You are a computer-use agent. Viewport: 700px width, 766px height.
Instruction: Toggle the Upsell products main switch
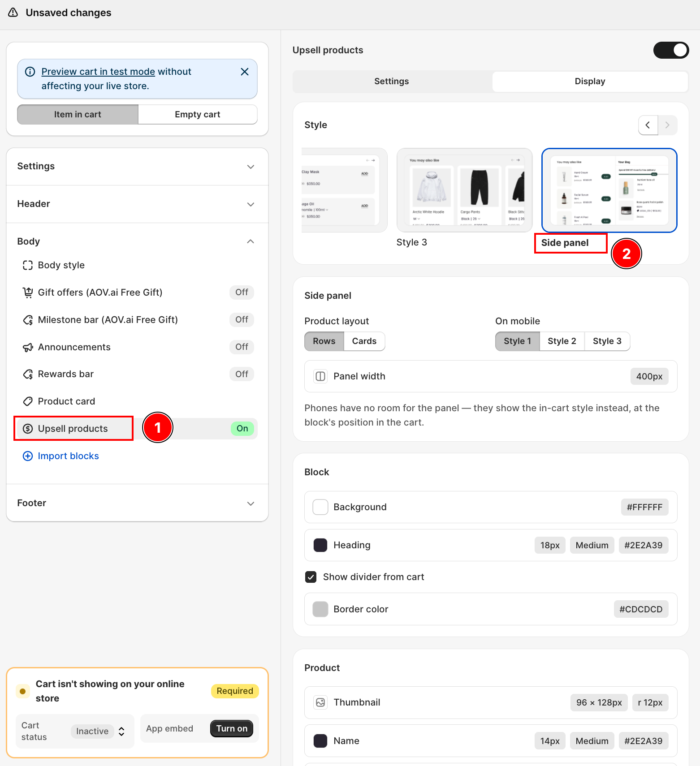click(x=671, y=50)
